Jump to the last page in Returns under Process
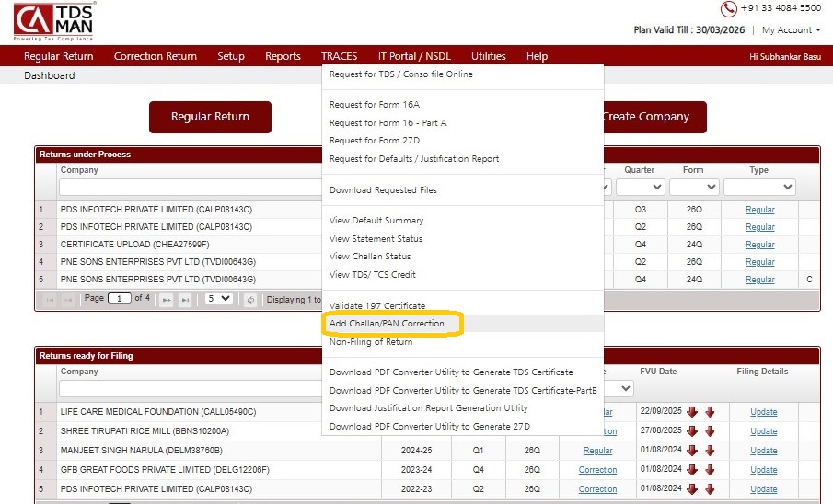The width and height of the screenshot is (833, 504). coord(185,300)
